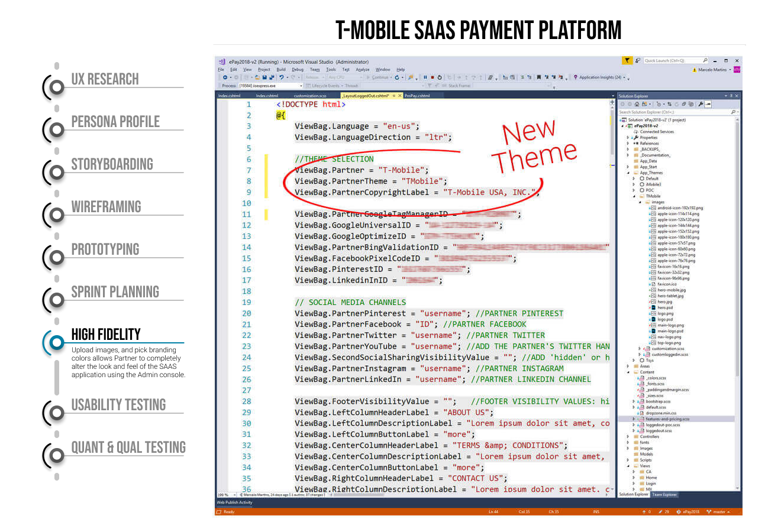Expand the References node

point(628,143)
